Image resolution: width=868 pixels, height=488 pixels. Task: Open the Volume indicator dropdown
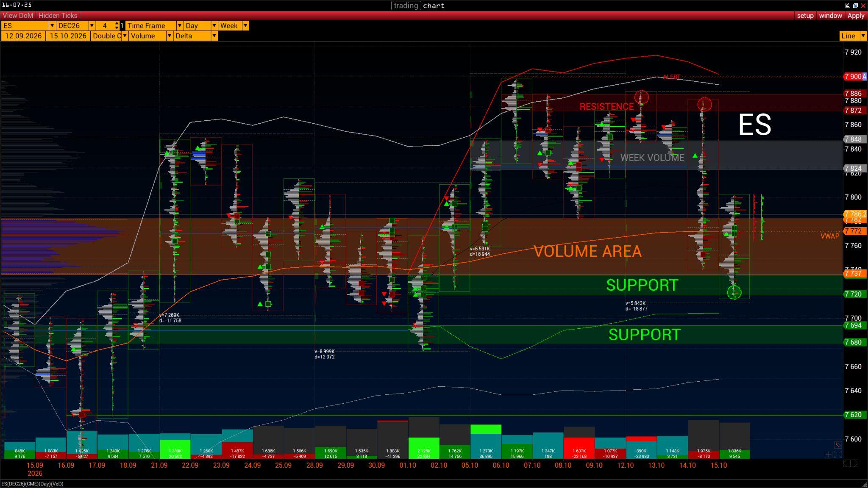tap(169, 36)
